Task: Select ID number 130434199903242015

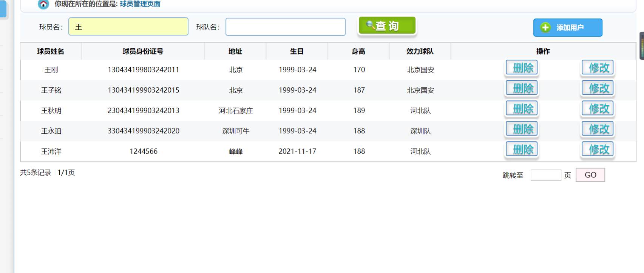Action: (x=144, y=90)
